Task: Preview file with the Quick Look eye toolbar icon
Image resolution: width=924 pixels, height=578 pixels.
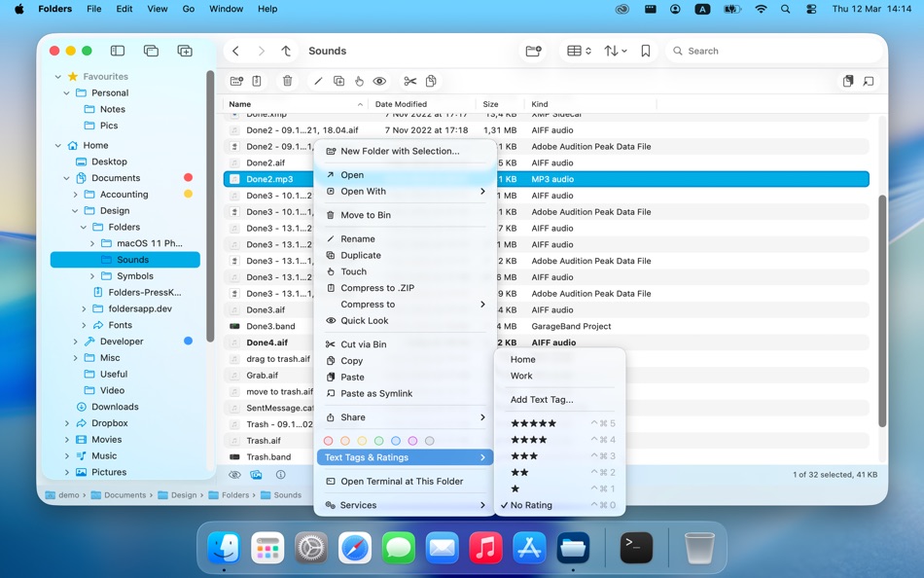Action: click(379, 81)
